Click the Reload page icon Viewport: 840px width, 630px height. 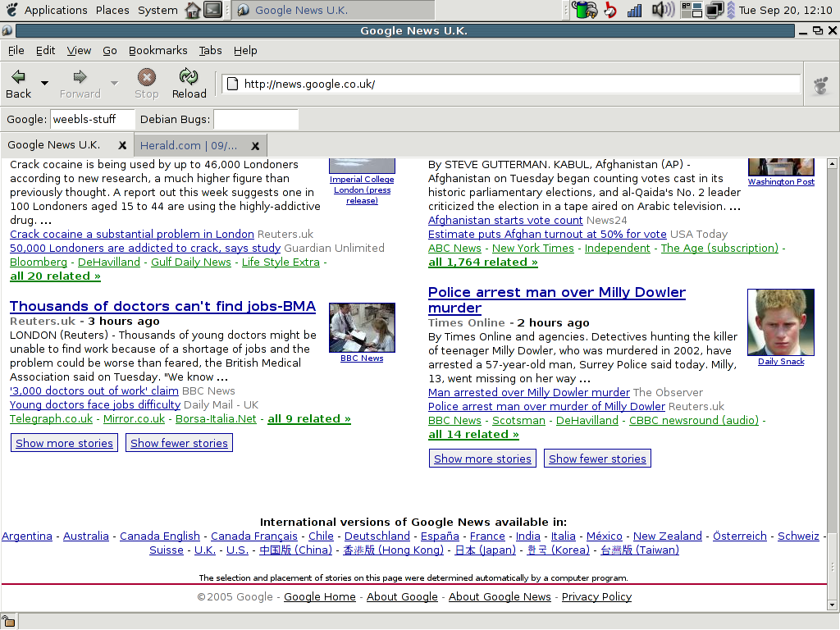click(x=189, y=76)
